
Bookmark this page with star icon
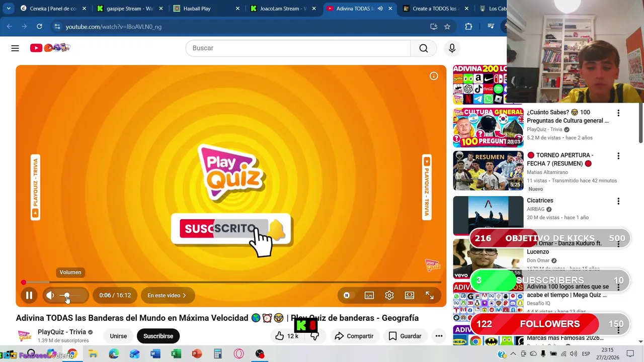click(447, 27)
